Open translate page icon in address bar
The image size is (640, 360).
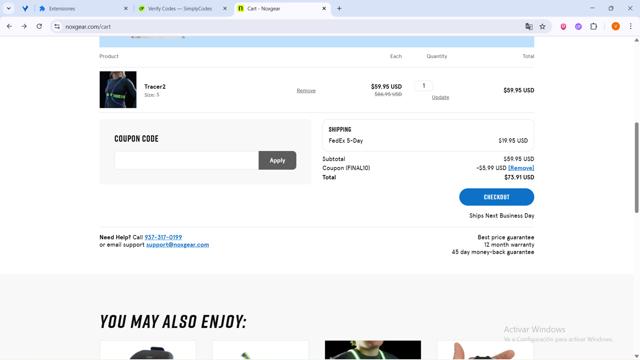pos(529,27)
